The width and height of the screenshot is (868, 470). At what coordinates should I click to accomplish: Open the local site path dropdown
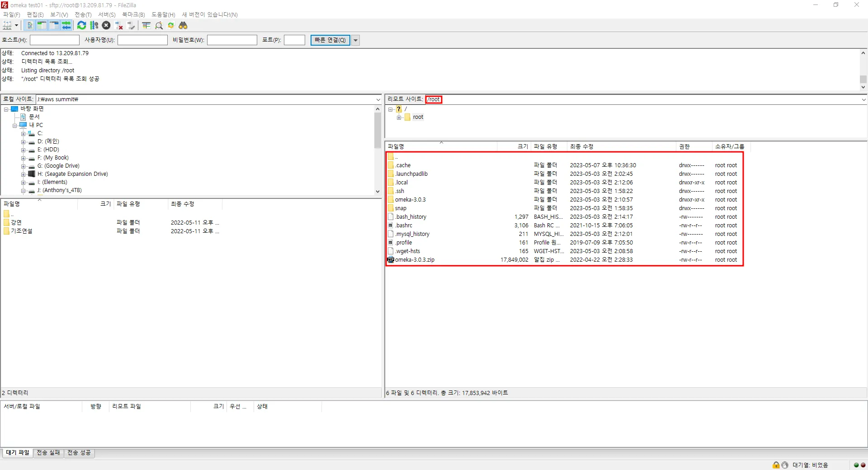(378, 99)
